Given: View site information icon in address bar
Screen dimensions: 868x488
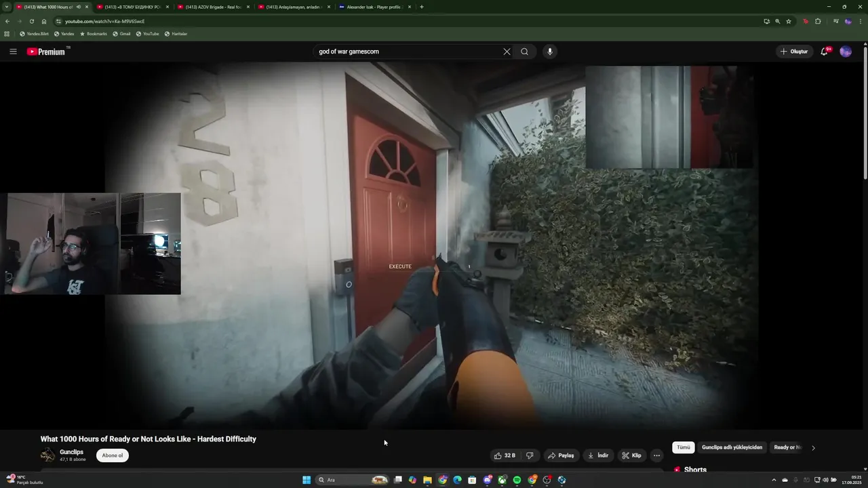Looking at the screenshot, I should click(59, 21).
